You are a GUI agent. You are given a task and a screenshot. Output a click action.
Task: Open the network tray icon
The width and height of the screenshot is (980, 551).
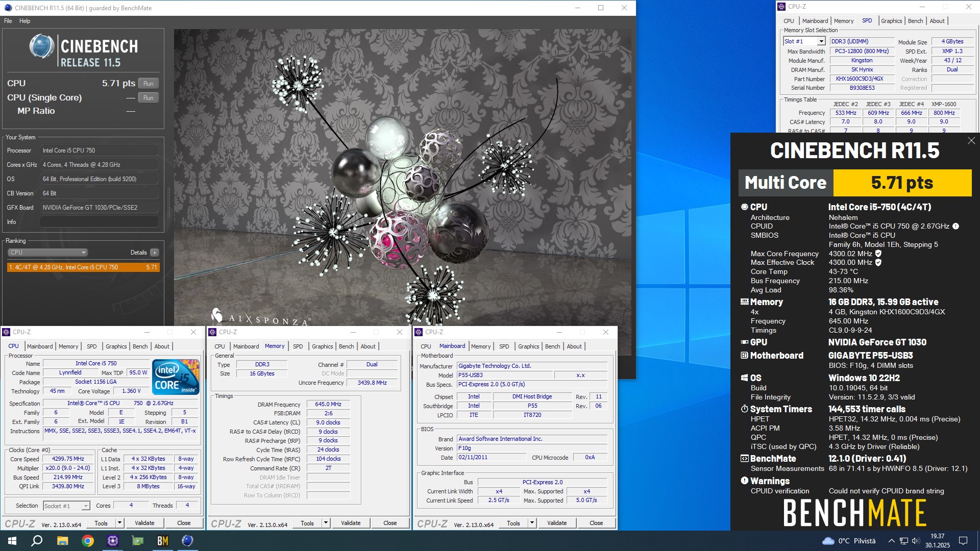[x=903, y=541]
